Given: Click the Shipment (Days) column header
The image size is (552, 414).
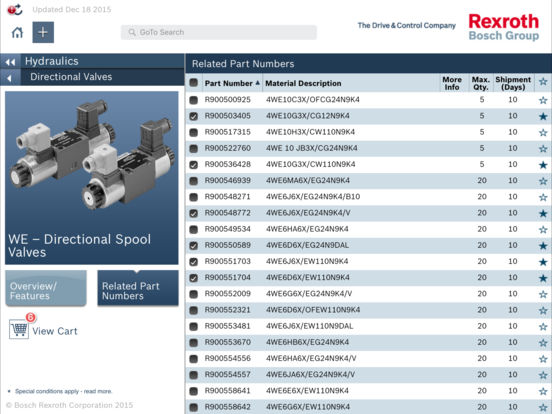Looking at the screenshot, I should pyautogui.click(x=513, y=83).
